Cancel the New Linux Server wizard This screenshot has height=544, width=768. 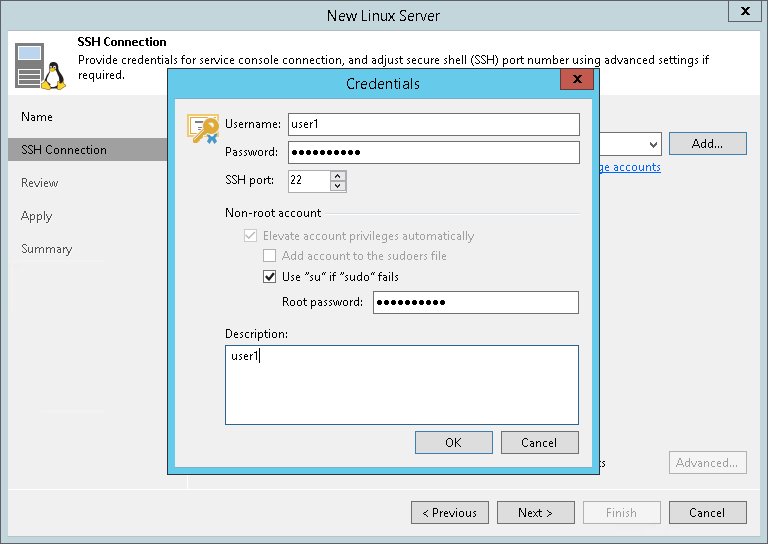[x=708, y=513]
